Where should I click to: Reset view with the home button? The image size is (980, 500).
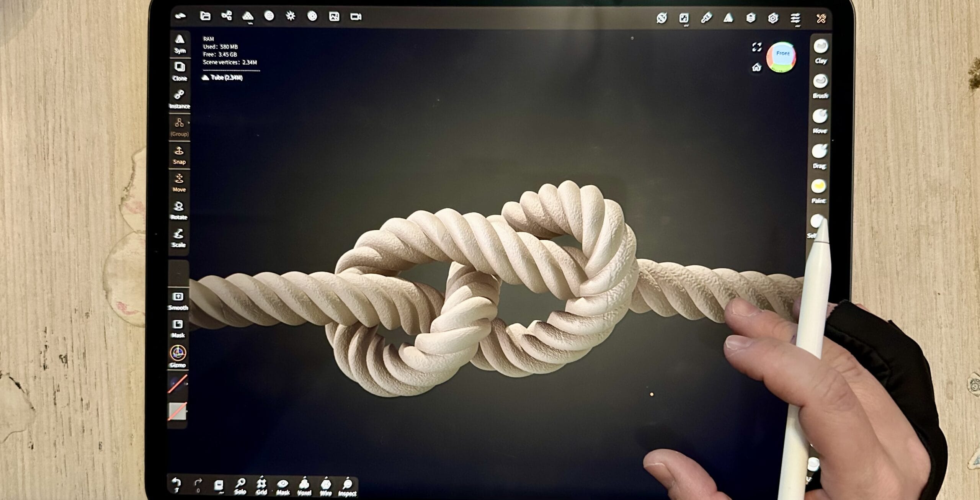(x=756, y=68)
